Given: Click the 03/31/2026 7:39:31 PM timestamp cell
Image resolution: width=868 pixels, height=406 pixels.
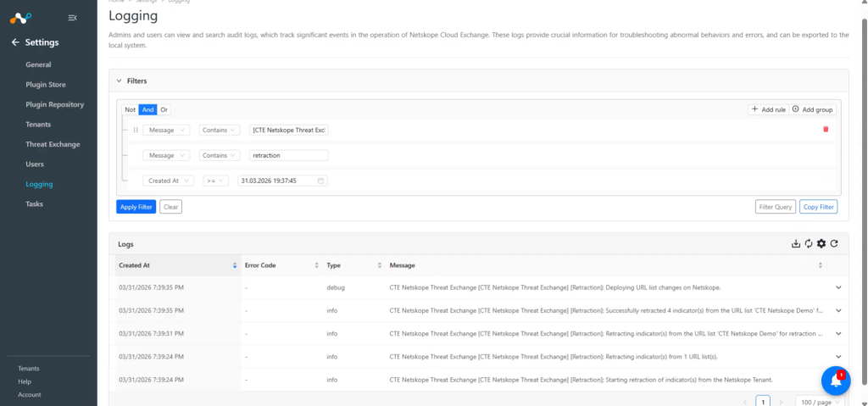Looking at the screenshot, I should coord(151,333).
